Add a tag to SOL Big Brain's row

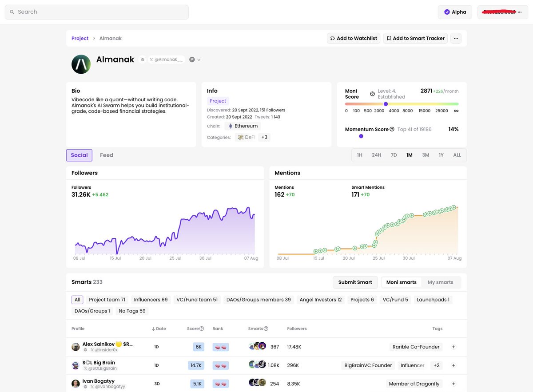coord(453,365)
